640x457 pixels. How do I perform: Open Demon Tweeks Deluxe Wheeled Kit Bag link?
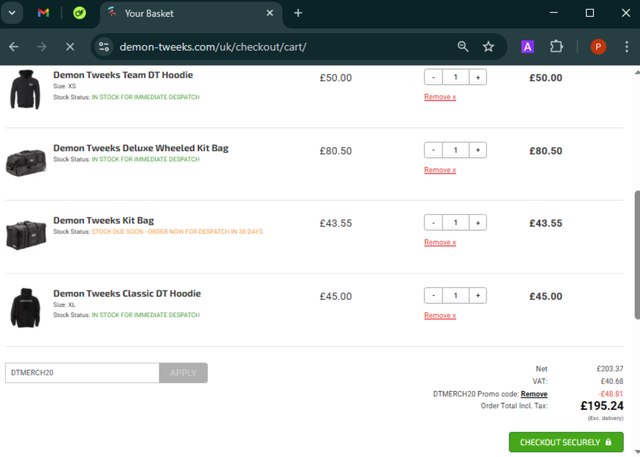pos(141,148)
